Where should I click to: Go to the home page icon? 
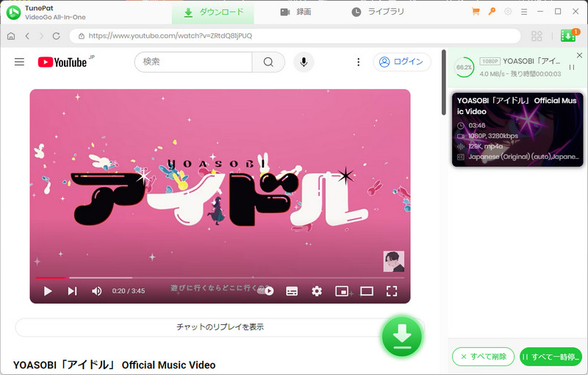(x=11, y=36)
